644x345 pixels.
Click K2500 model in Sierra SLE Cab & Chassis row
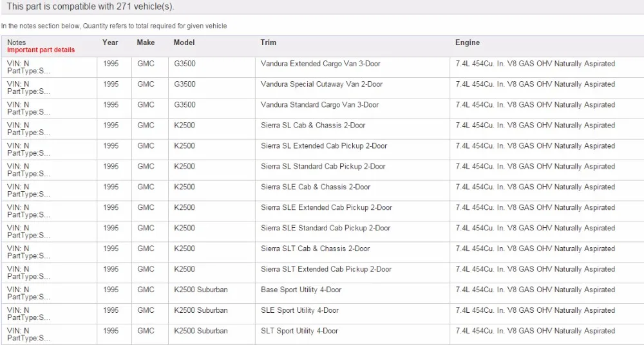[184, 187]
